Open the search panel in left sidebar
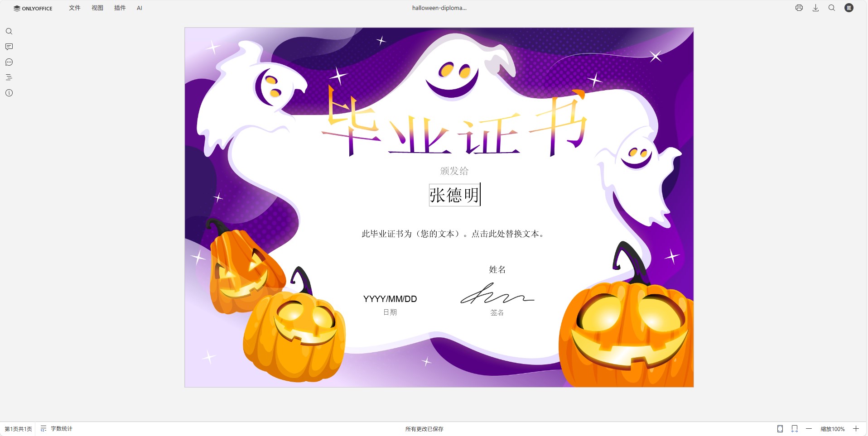The height and width of the screenshot is (436, 868). click(9, 31)
